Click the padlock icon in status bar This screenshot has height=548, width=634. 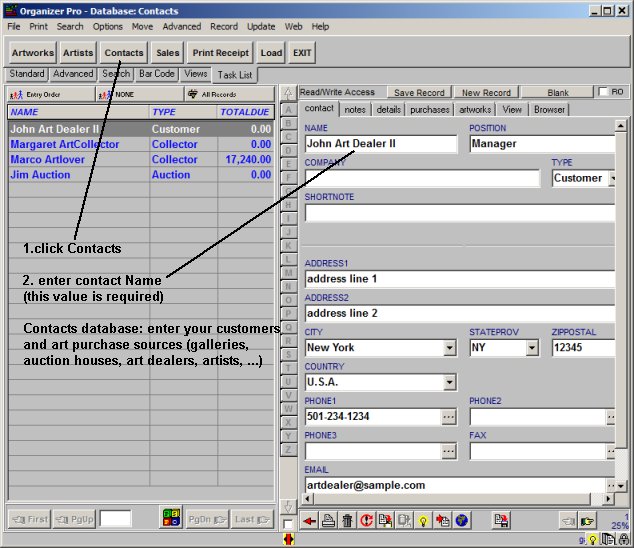click(624, 540)
